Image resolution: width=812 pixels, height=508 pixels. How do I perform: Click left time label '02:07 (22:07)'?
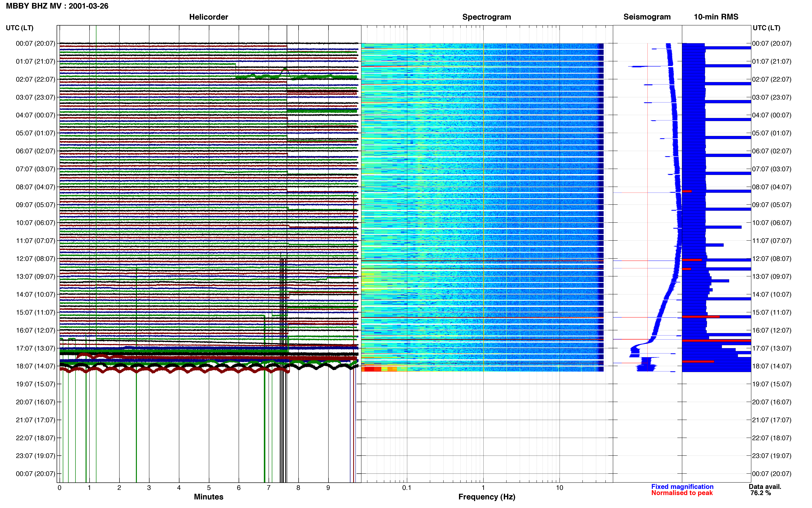[35, 79]
